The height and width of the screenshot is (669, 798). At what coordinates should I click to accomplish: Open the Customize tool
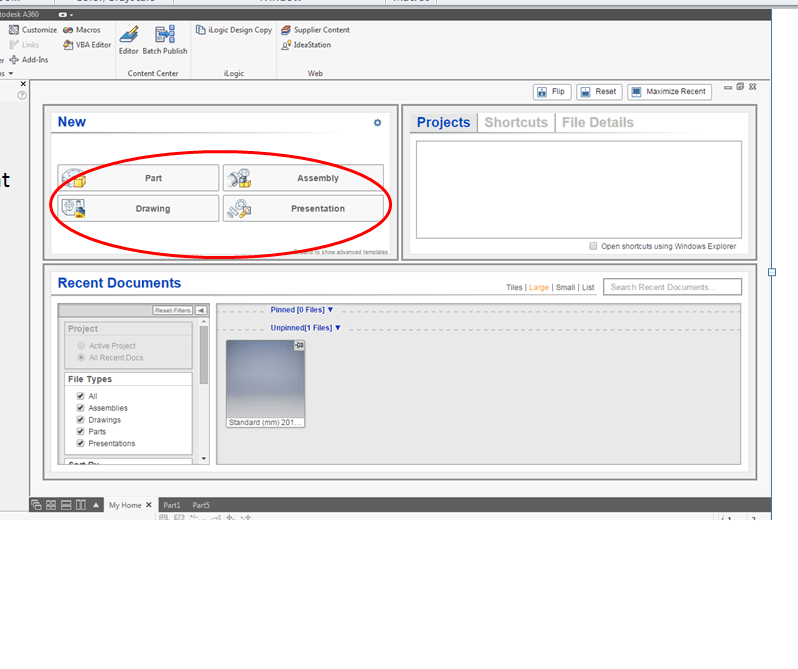33,30
